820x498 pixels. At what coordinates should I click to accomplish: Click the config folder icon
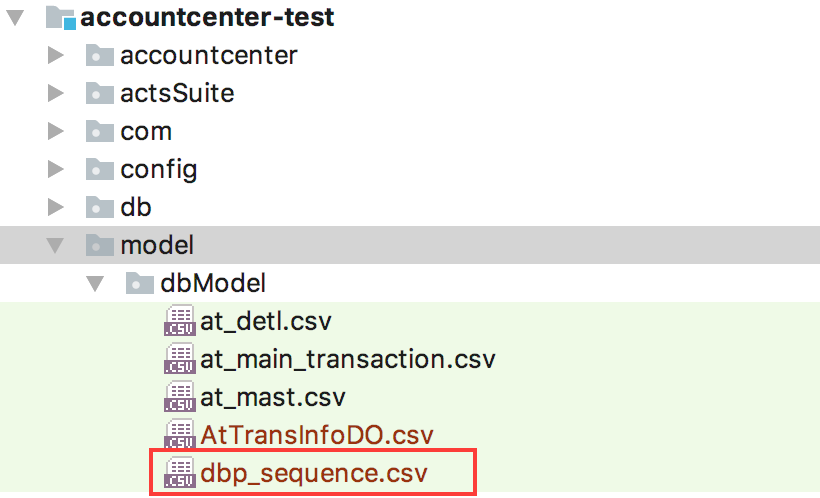99,169
